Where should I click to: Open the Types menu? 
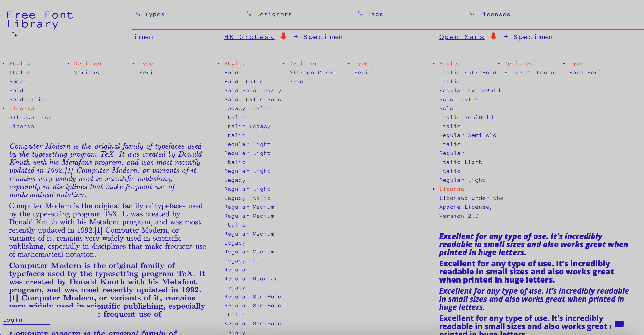click(155, 15)
